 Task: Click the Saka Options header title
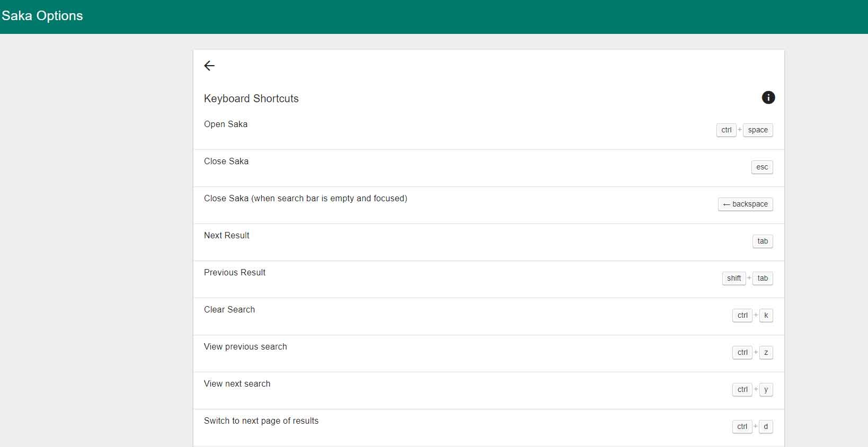click(42, 16)
